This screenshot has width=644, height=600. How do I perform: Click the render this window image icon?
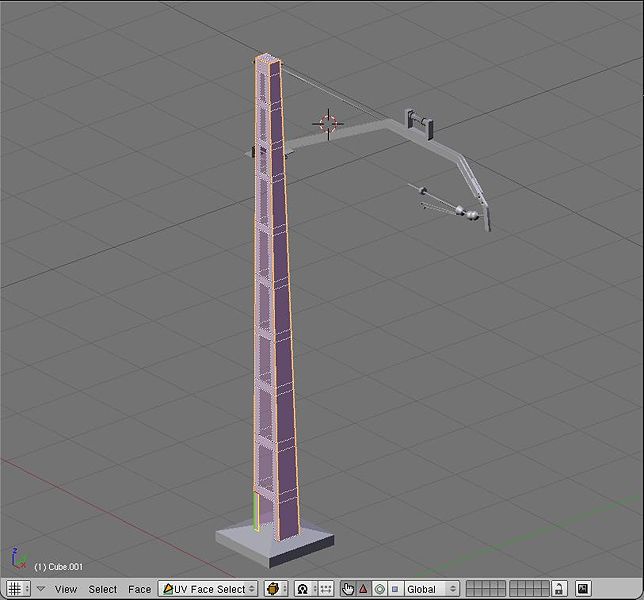[583, 589]
